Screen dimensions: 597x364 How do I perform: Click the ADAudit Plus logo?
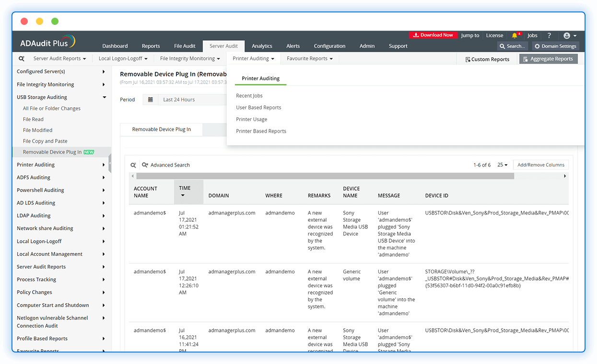[47, 42]
